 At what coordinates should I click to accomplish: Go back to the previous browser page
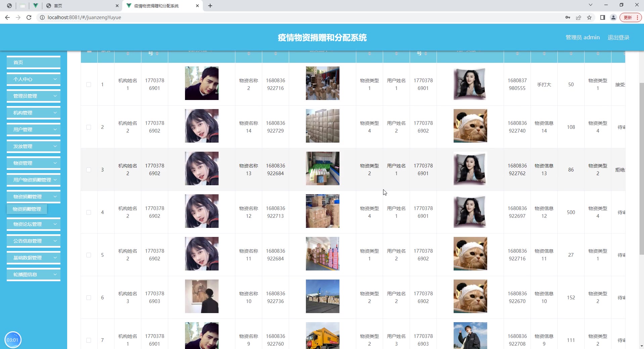click(x=7, y=17)
